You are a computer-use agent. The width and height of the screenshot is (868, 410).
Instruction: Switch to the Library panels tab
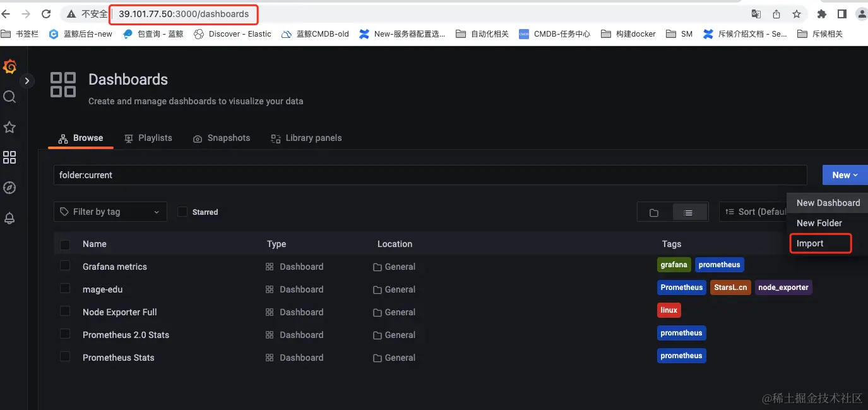[306, 138]
